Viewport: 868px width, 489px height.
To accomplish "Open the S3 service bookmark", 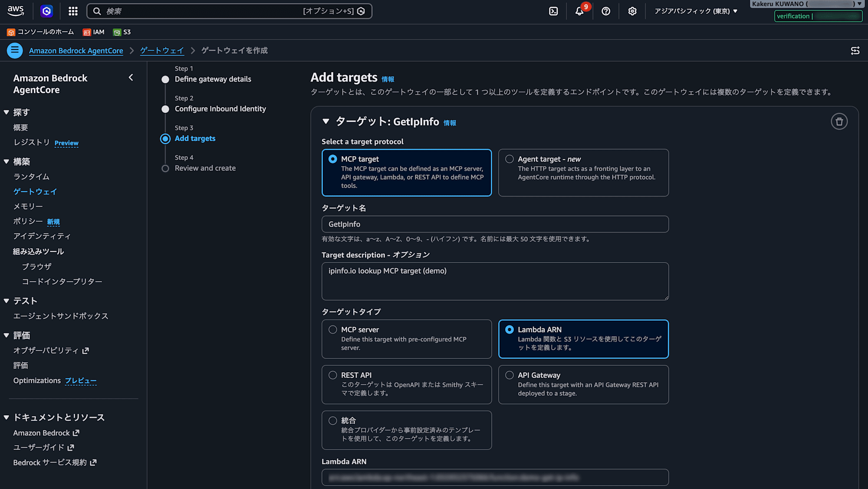I will (122, 32).
